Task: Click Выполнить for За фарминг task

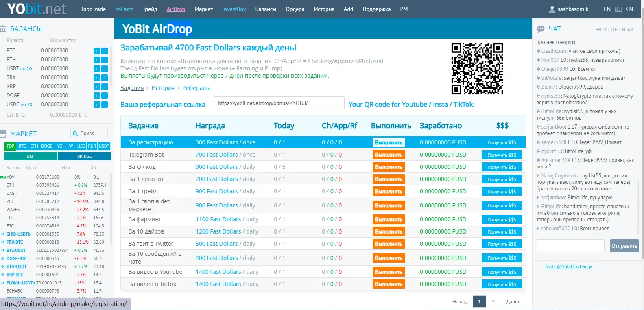Action: point(389,220)
